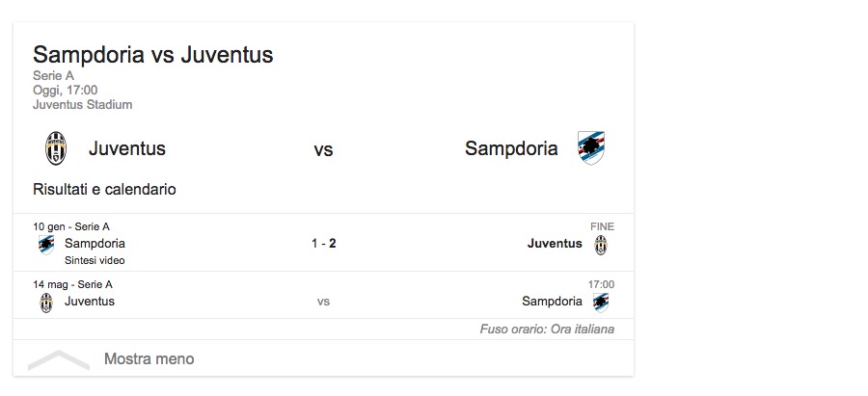Click Sampdoria name in 10 gen row
Screen dimensions: 868x396
click(95, 244)
